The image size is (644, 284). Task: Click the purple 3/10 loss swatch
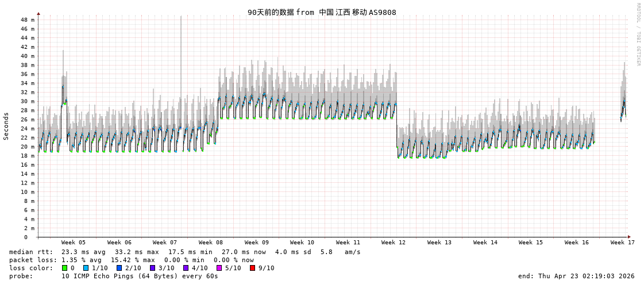click(x=152, y=268)
